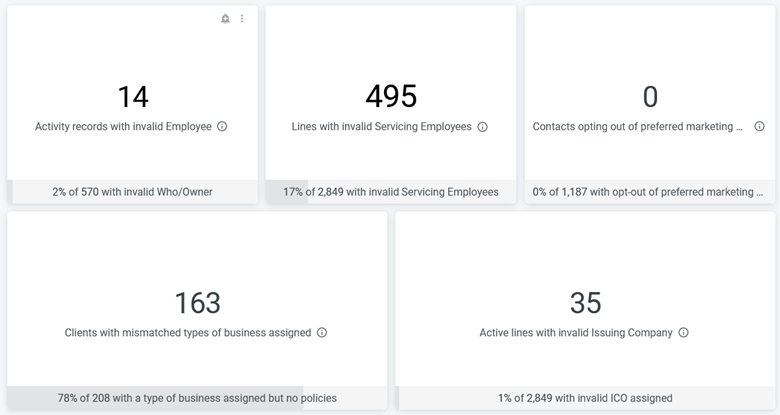Click the value 35 on the Issuing Company card
This screenshot has height=415, width=780.
(x=585, y=303)
